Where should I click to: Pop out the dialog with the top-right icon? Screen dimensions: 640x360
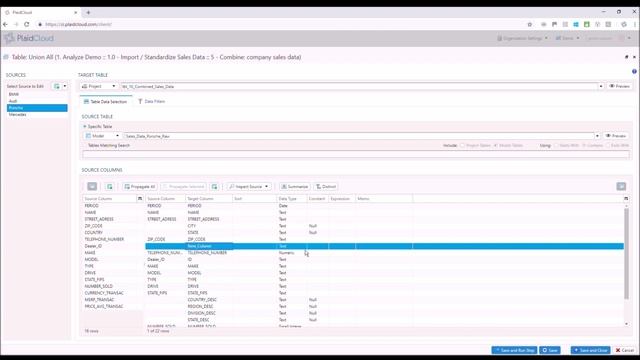coord(627,57)
